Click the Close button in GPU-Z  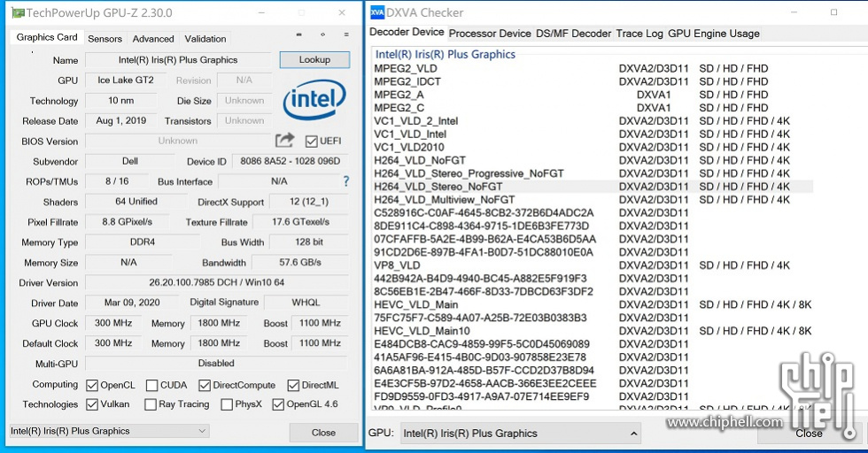pos(323,433)
